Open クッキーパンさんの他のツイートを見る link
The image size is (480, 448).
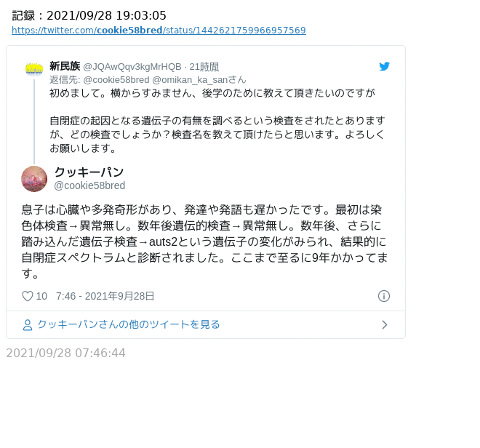129,324
